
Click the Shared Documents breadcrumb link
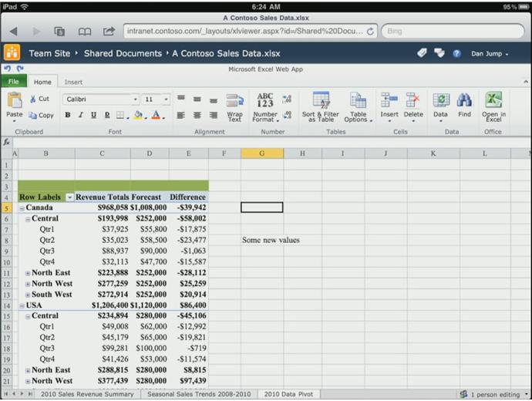coord(123,53)
